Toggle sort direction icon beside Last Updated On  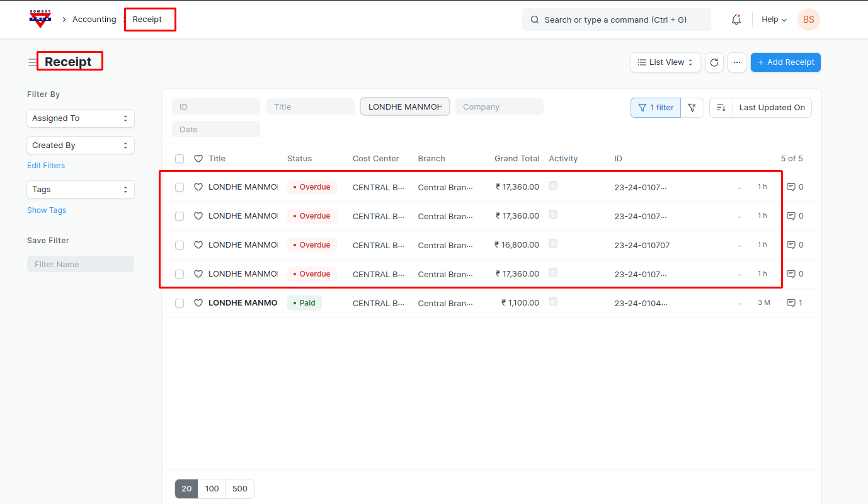tap(721, 108)
